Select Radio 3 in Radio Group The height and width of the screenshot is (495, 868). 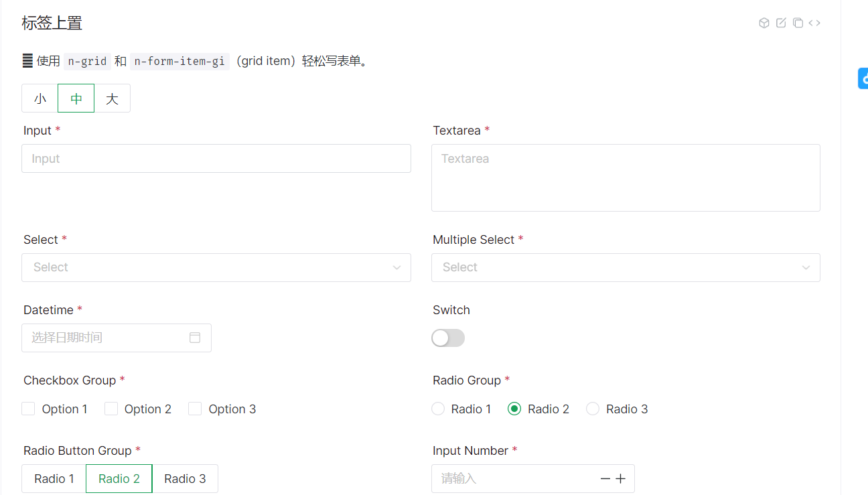pos(593,409)
